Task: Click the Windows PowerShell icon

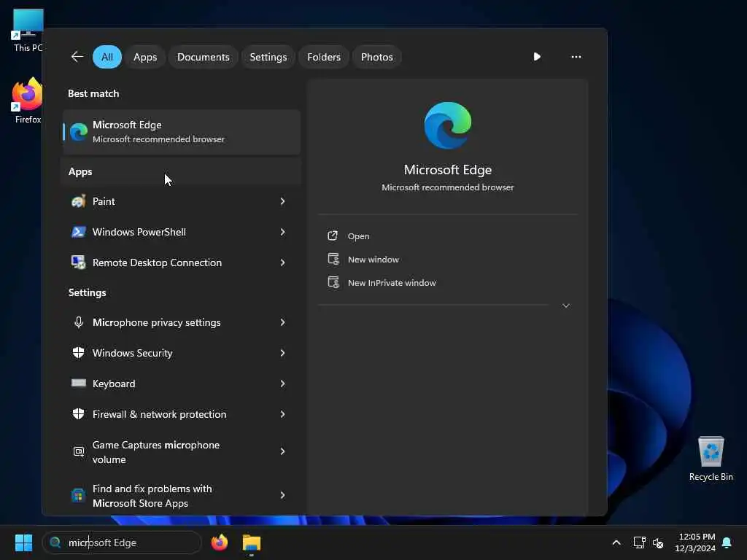Action: tap(79, 232)
